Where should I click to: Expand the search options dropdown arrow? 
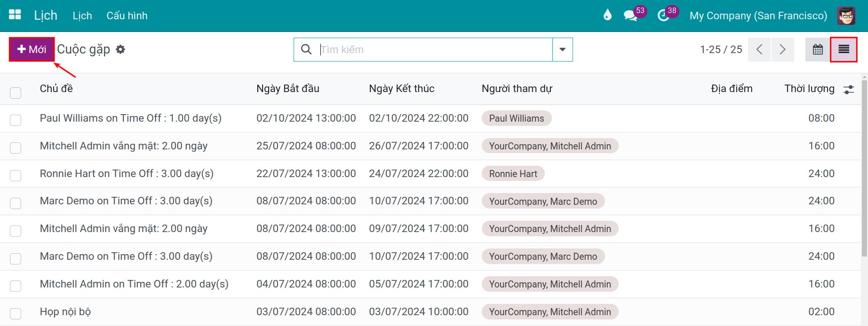[x=562, y=49]
